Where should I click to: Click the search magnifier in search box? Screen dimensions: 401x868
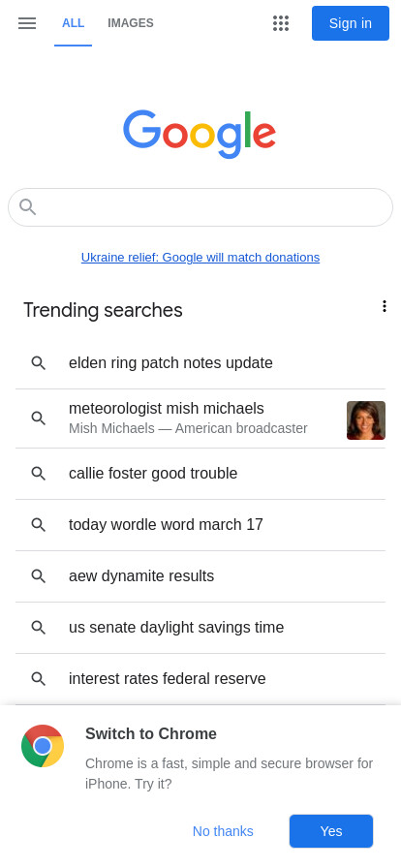(x=28, y=207)
